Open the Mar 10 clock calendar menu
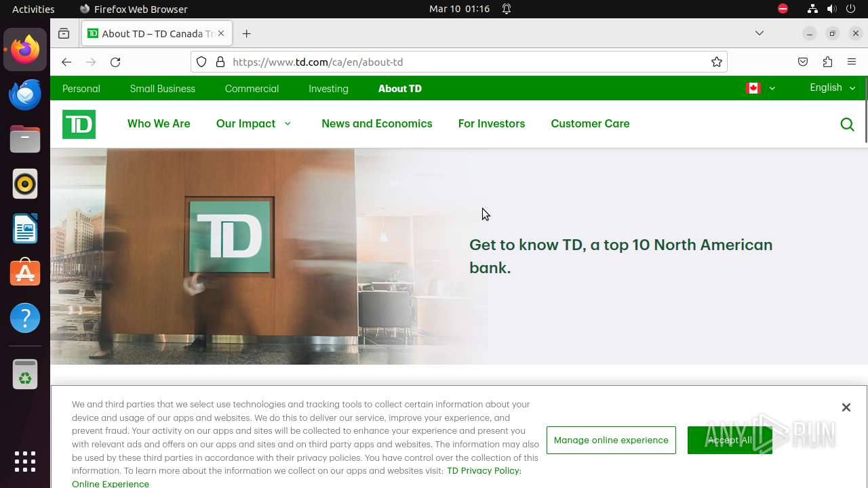Viewport: 868px width, 488px height. pyautogui.click(x=459, y=9)
